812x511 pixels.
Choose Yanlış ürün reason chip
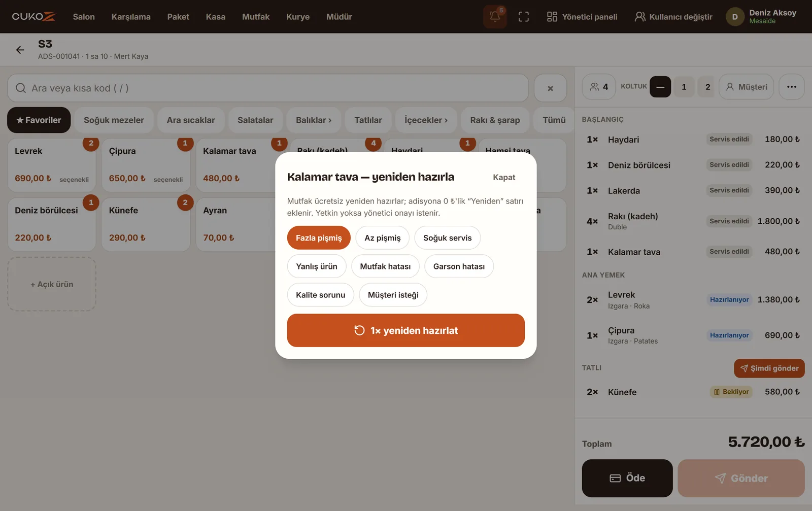[x=317, y=266]
